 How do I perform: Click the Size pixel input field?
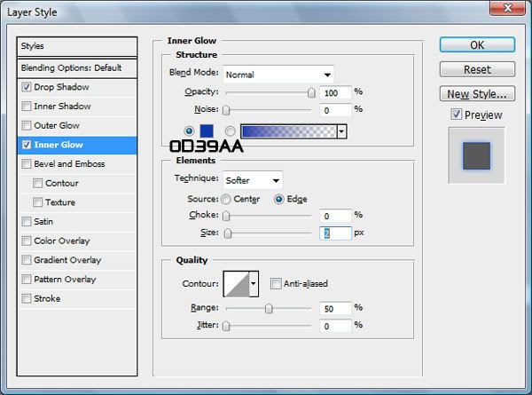[334, 233]
